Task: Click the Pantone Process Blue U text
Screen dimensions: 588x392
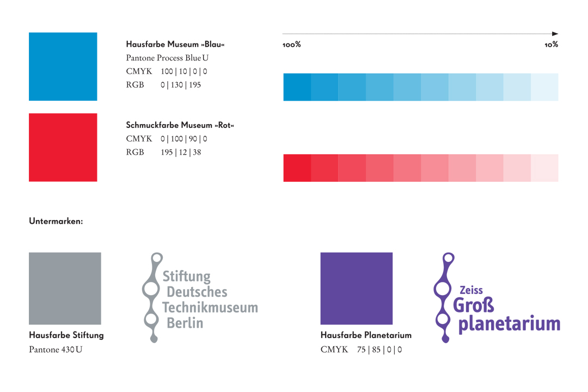Action: (167, 58)
